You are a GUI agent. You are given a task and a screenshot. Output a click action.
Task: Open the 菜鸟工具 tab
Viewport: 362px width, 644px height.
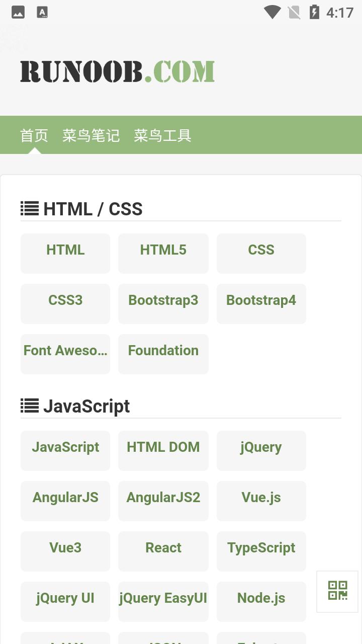point(162,135)
